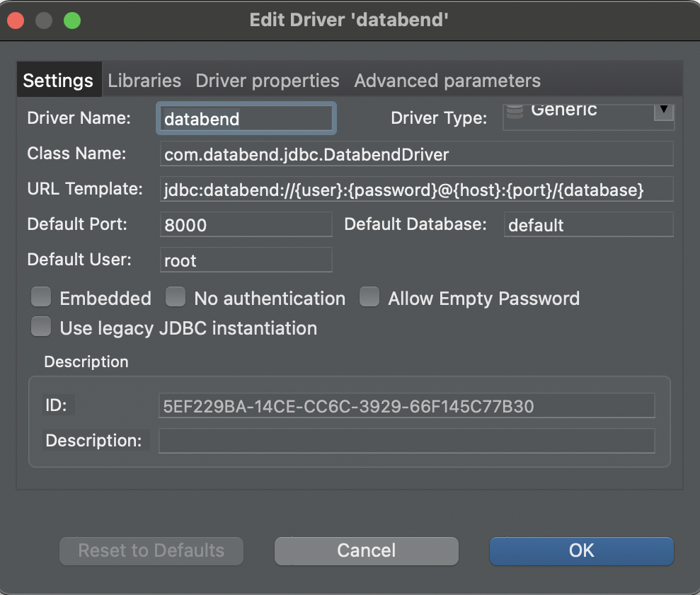Viewport: 700px width, 595px height.
Task: Focus the Class Name input field
Action: click(x=416, y=154)
